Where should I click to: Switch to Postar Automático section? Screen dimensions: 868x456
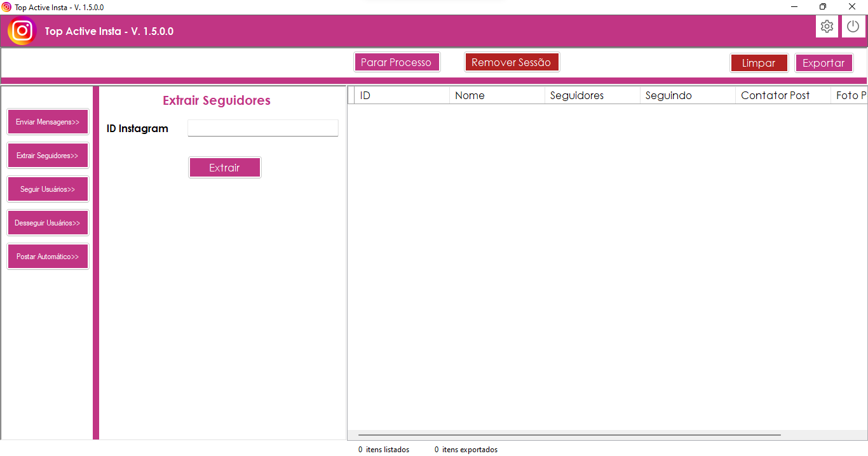pos(48,257)
